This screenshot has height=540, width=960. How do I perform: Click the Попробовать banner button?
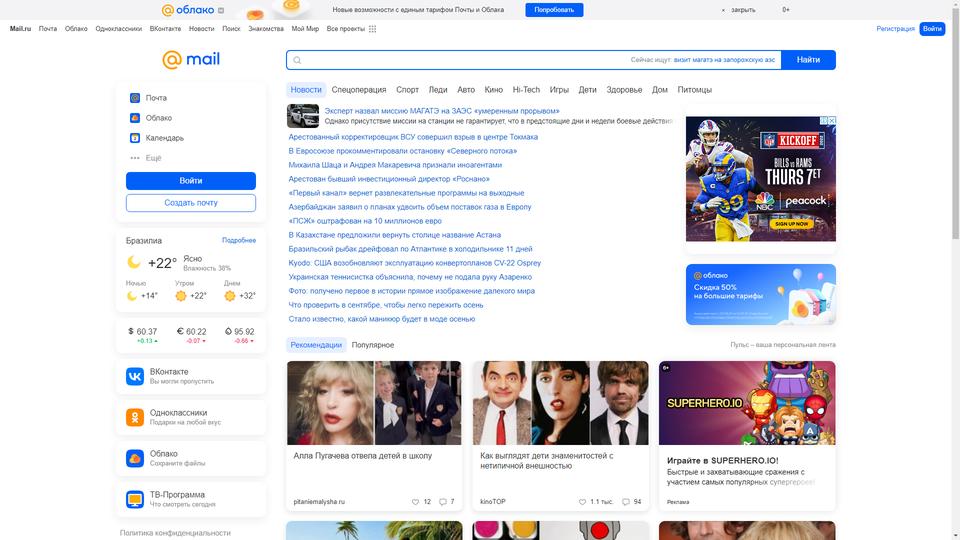[554, 10]
